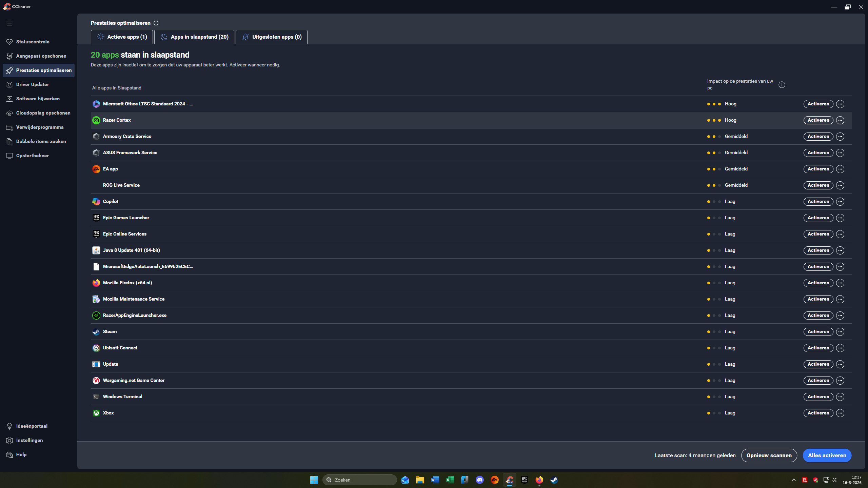
Task: Open Instellingen in the sidebar
Action: (x=29, y=440)
